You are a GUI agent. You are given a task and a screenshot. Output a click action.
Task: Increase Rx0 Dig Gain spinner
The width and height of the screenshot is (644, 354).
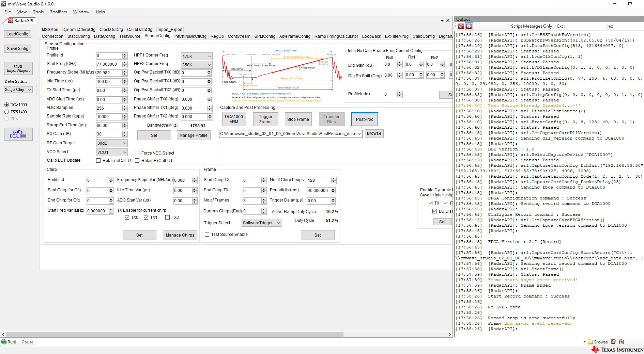coord(400,63)
